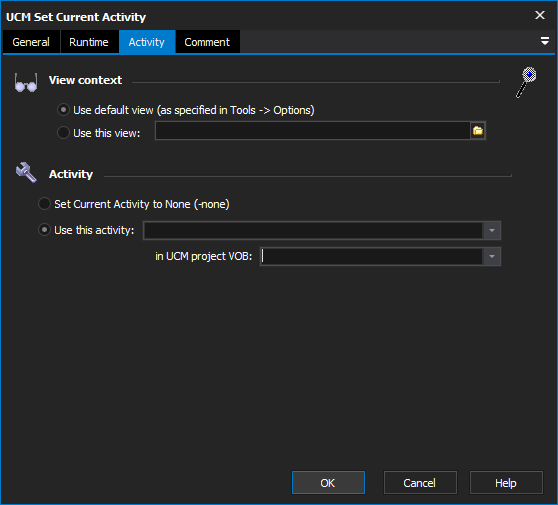Switch to the Runtime tab
Screen dimensions: 558x505
coord(89,42)
